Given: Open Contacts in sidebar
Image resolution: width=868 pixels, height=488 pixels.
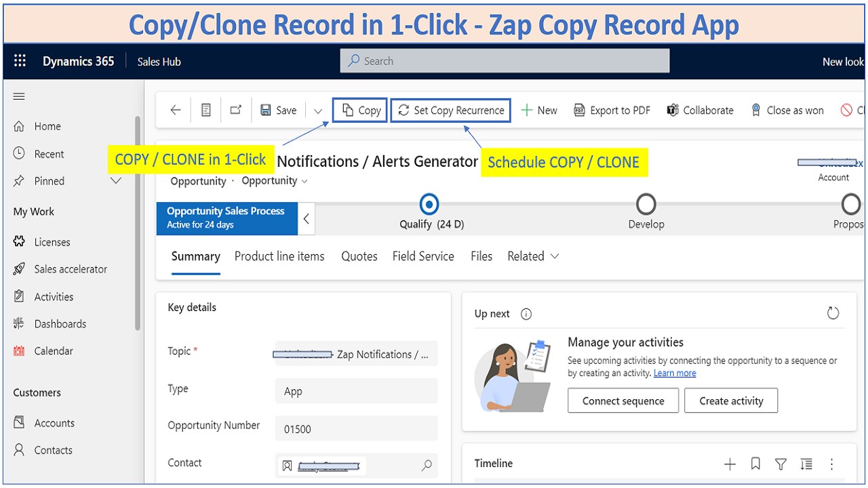Looking at the screenshot, I should point(53,450).
